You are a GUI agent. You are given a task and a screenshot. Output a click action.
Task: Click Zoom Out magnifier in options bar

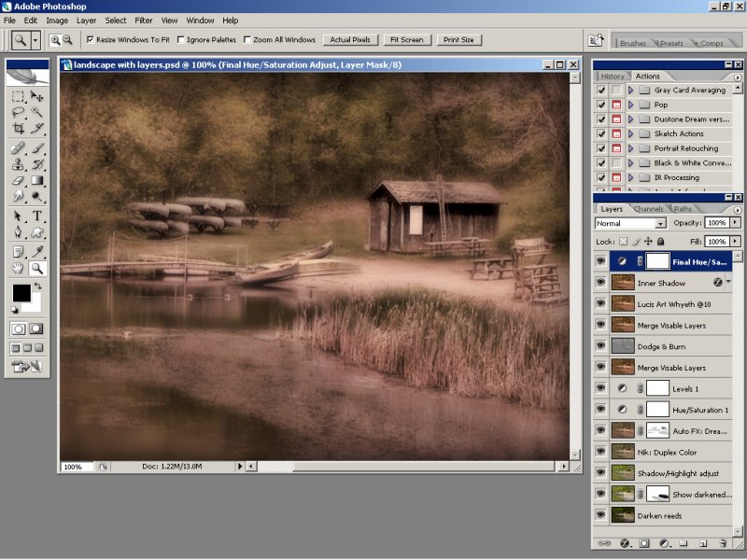point(67,40)
